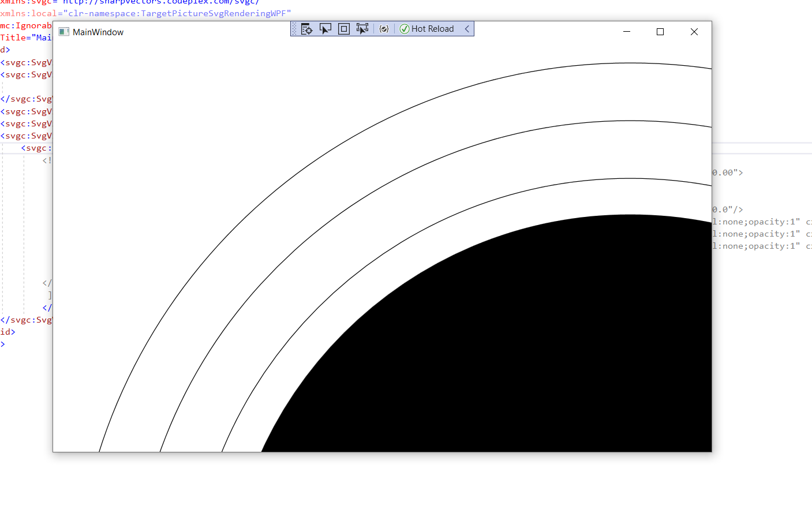This screenshot has height=513, width=812.
Task: Click the xmlns:local namespace declaration
Action: point(26,13)
